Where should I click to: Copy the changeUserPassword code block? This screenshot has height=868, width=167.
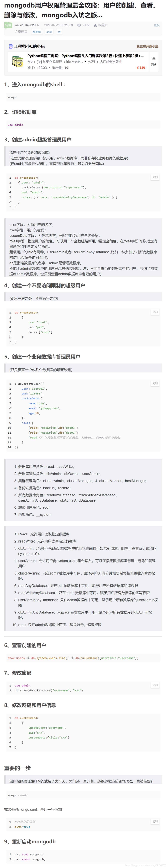(155, 685)
